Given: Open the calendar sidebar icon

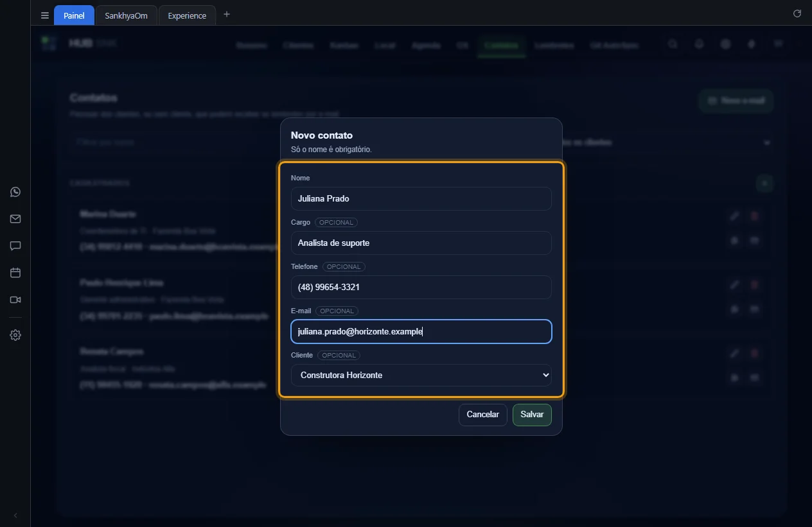Looking at the screenshot, I should pos(15,273).
